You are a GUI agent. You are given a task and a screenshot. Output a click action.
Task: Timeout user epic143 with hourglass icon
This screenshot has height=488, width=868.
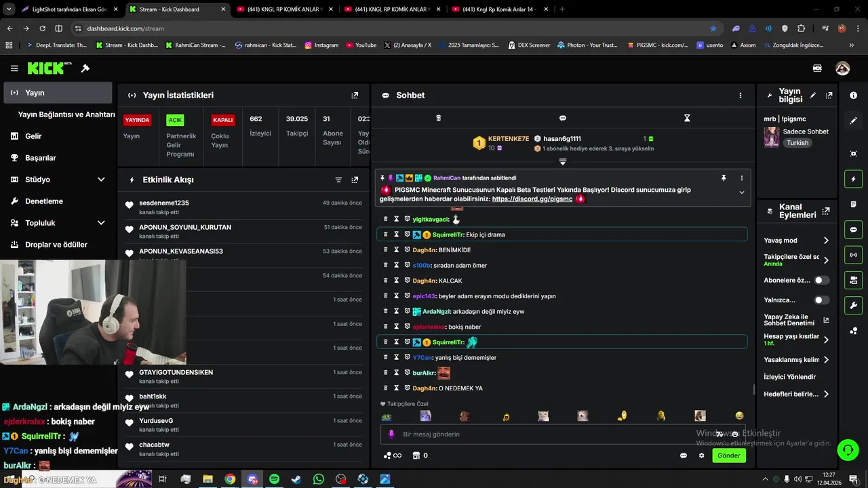pos(397,296)
